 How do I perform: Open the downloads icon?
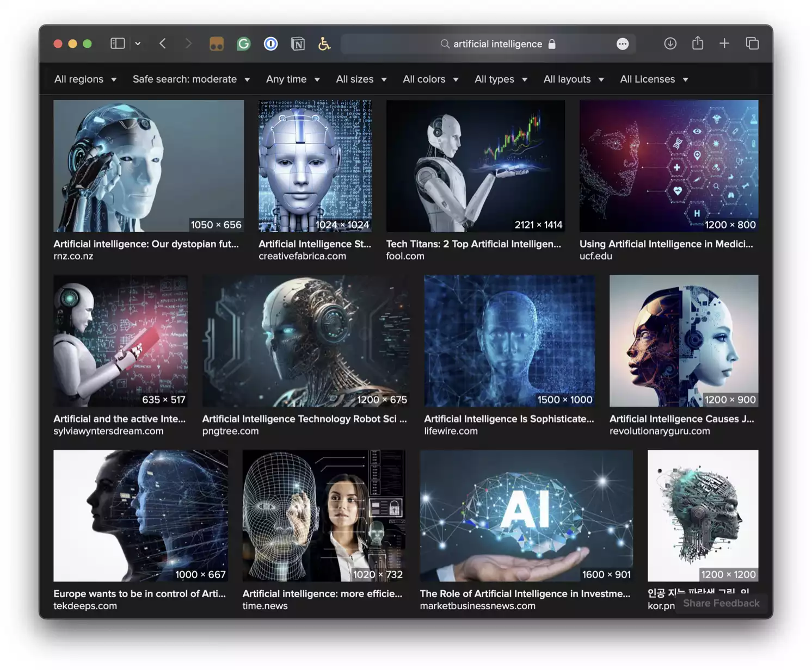(670, 44)
